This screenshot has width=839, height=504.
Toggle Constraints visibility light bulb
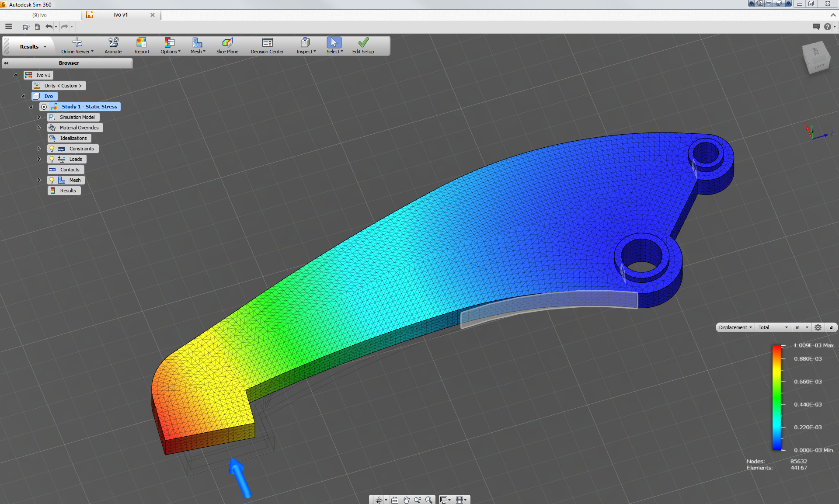[52, 149]
